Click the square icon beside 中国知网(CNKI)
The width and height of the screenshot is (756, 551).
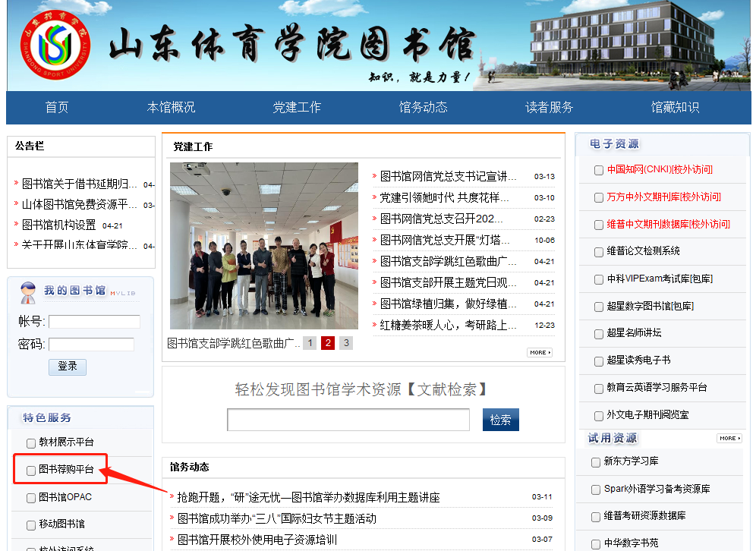[x=599, y=170]
